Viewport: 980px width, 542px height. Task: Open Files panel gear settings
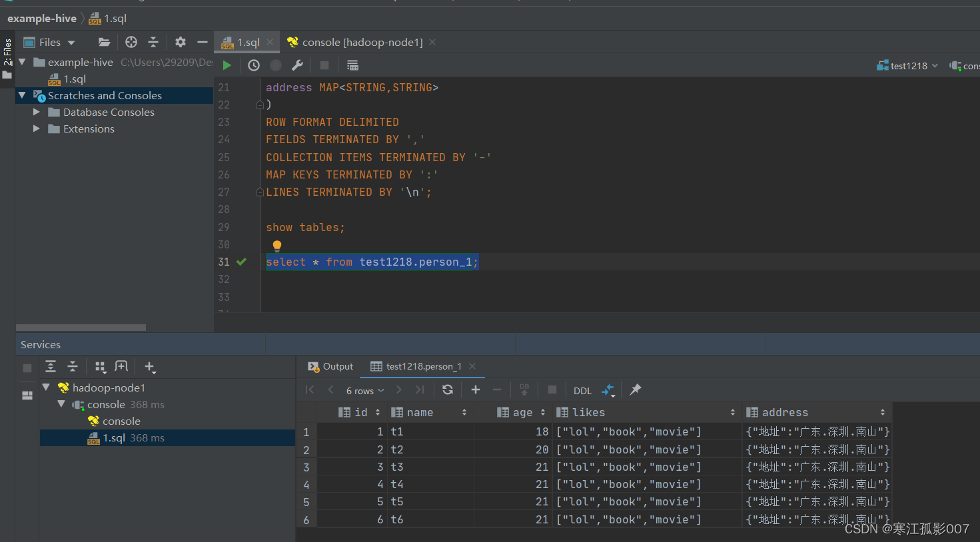[181, 42]
